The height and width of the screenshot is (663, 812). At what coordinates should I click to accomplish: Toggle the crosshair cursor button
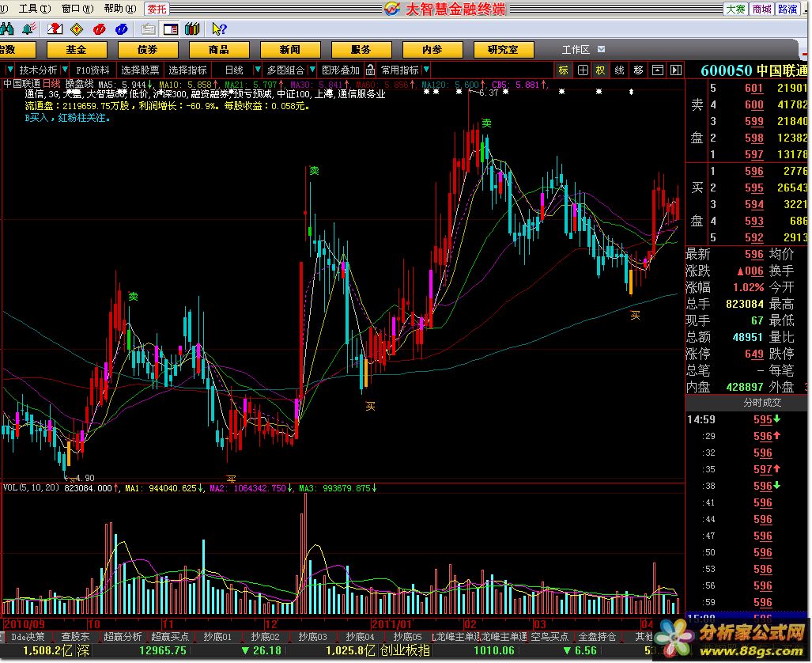tap(583, 70)
